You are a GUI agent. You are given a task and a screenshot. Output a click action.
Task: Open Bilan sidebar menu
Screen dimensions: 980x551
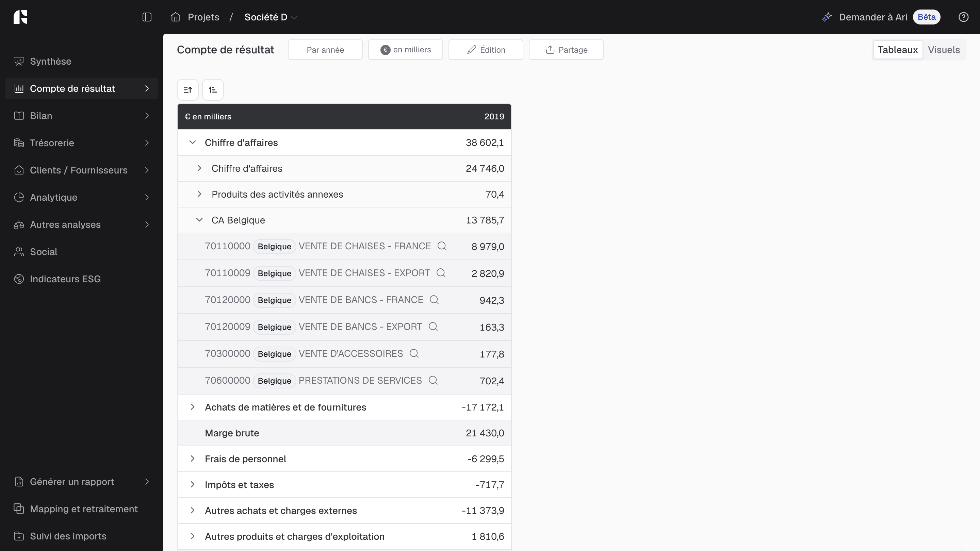point(82,116)
